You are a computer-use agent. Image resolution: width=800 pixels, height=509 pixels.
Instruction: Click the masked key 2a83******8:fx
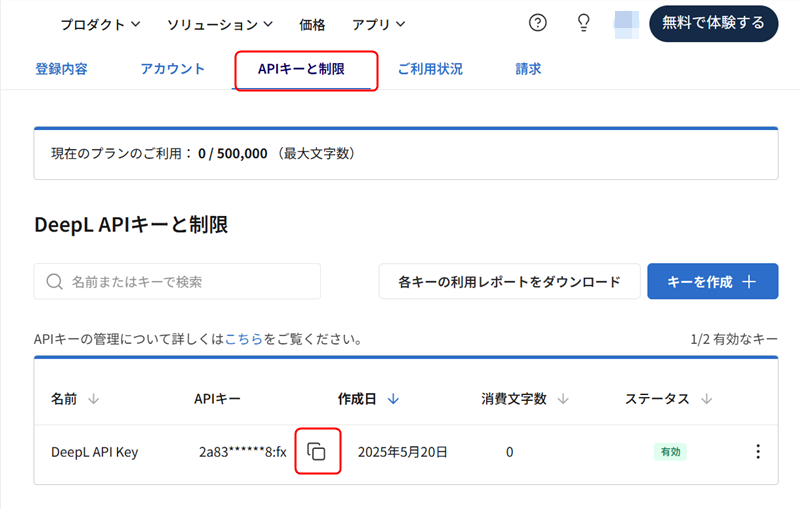[x=243, y=452]
